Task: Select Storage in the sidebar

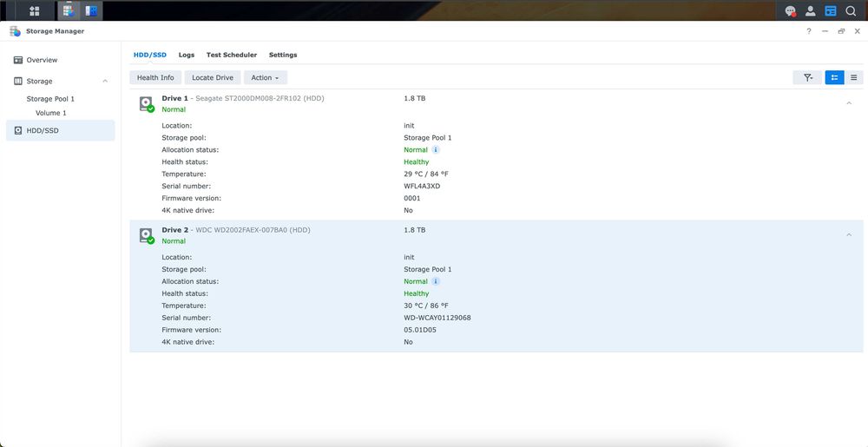Action: (x=61, y=81)
